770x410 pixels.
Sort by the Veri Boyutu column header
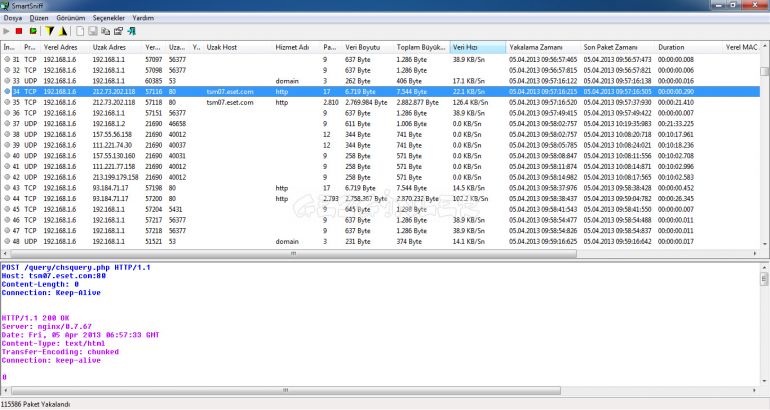[368, 47]
